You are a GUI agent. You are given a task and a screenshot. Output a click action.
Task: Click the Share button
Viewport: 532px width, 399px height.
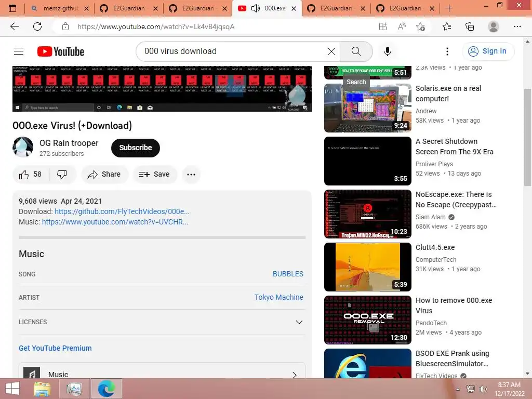point(104,175)
